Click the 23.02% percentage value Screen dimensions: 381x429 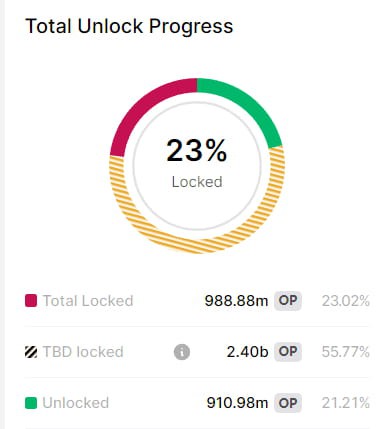click(346, 301)
